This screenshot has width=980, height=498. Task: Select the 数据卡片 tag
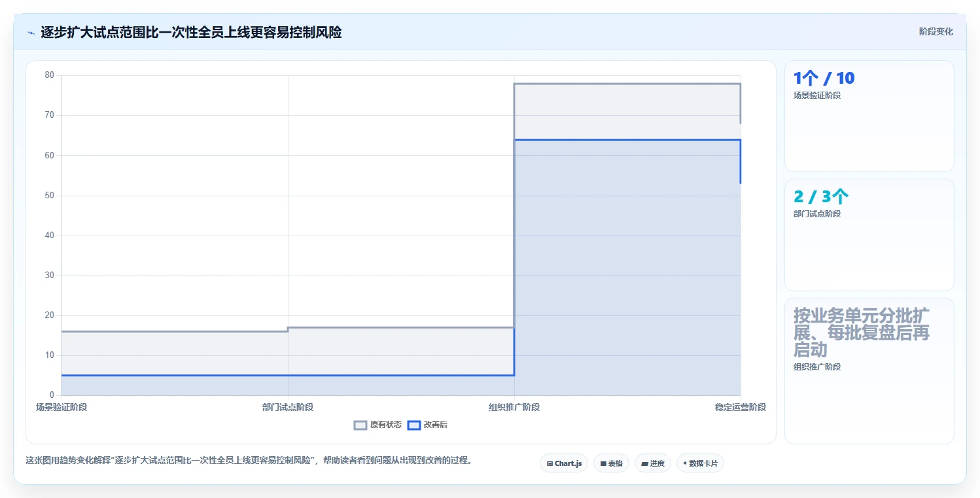click(700, 463)
